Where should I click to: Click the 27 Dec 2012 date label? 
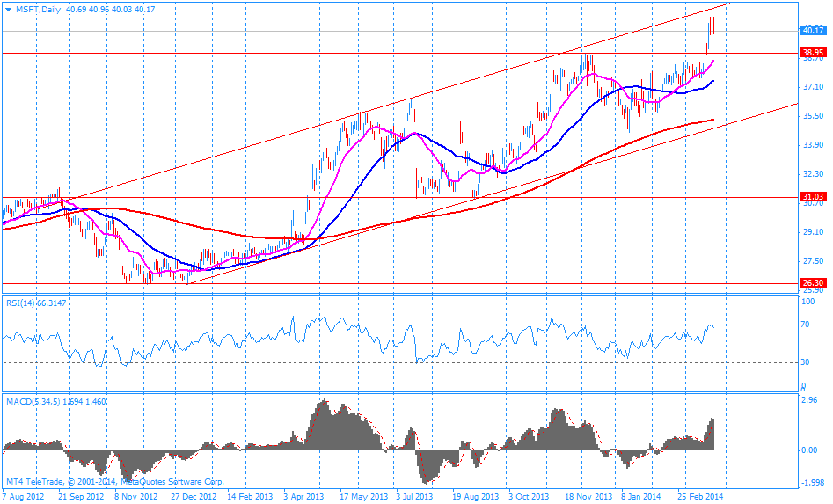click(194, 497)
